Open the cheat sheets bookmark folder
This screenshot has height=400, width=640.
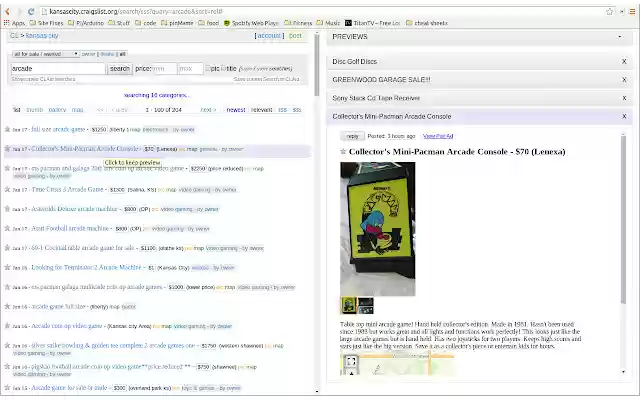coord(427,23)
